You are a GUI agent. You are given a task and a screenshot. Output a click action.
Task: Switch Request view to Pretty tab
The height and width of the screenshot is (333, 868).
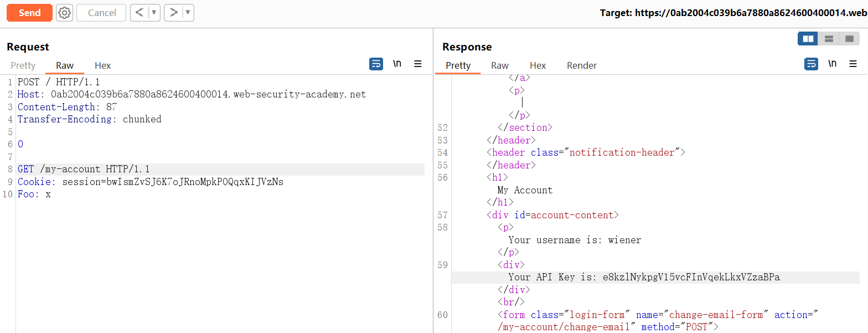[23, 65]
